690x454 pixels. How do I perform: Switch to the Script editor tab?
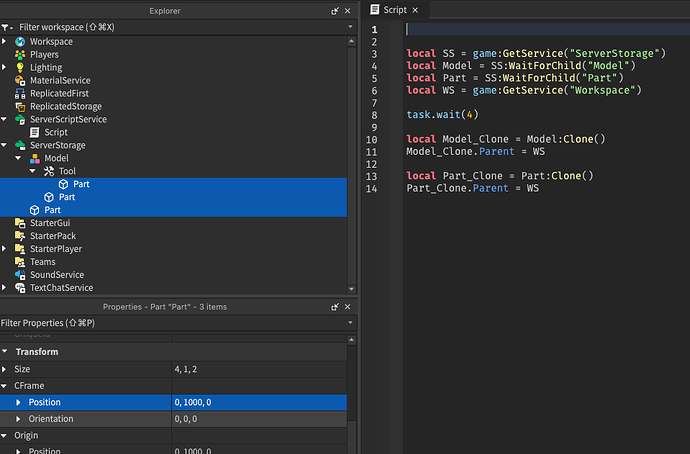pos(394,10)
